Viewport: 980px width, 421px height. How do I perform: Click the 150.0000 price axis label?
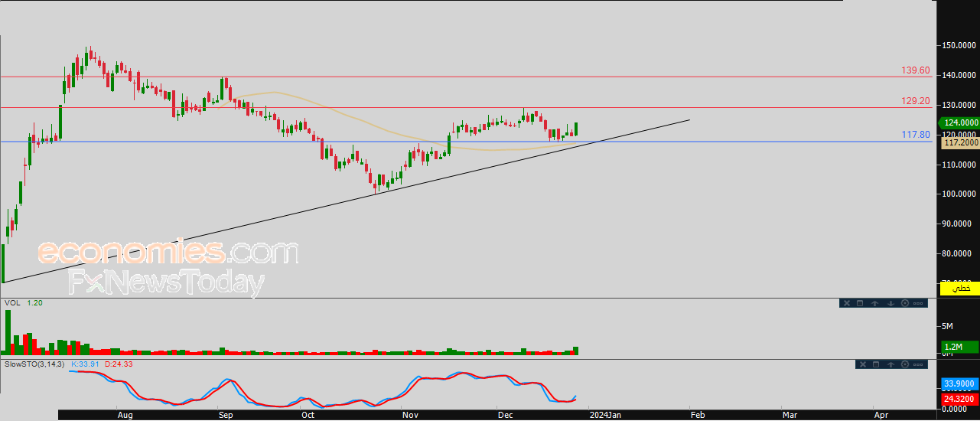959,45
